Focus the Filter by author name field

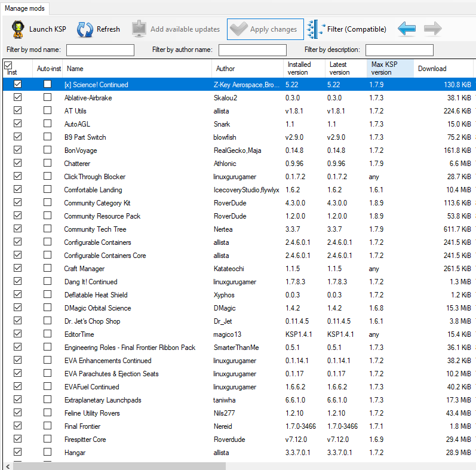coord(253,50)
